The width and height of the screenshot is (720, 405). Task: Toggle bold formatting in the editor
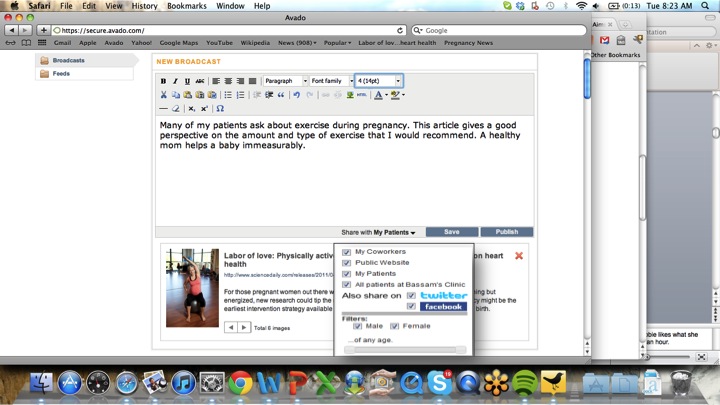[x=163, y=81]
